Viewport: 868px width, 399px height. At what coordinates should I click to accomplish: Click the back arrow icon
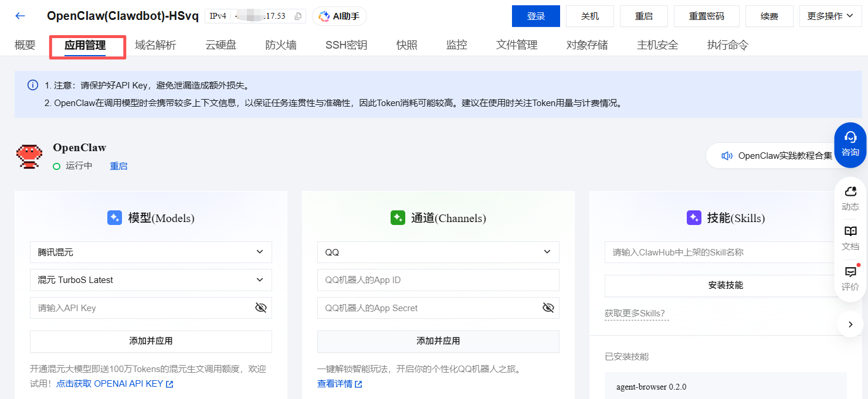[21, 16]
